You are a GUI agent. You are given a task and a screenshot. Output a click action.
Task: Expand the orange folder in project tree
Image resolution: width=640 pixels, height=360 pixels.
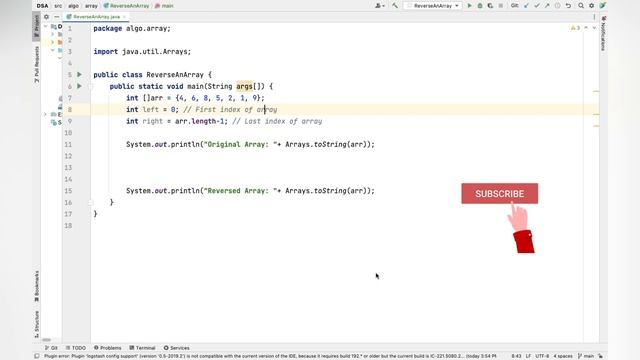(53, 42)
